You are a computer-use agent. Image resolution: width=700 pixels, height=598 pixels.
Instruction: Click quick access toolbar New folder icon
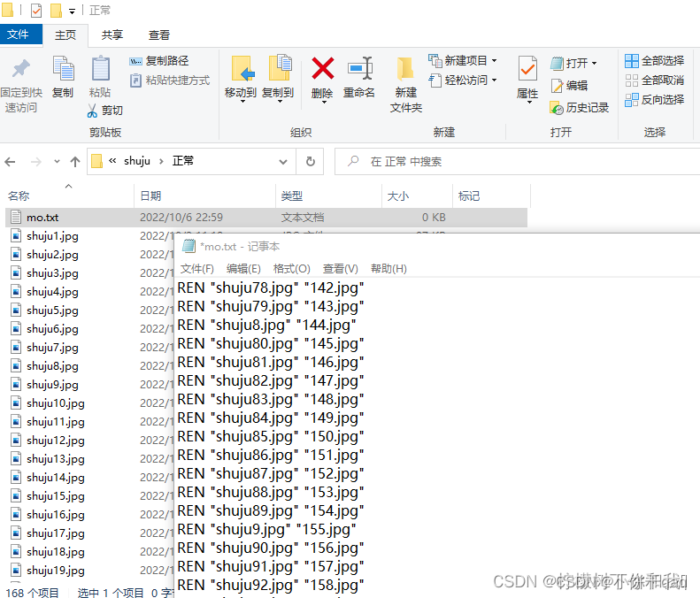(56, 11)
